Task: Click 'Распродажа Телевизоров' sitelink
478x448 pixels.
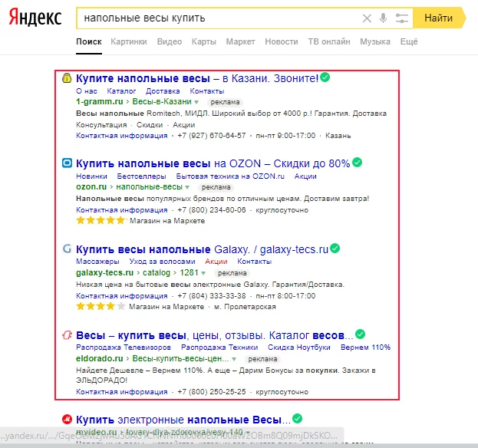Action: point(124,348)
